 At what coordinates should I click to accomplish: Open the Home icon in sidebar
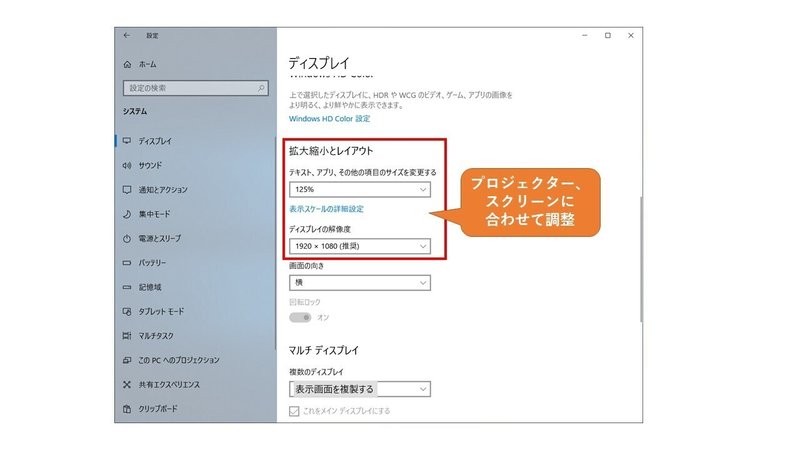(x=128, y=64)
